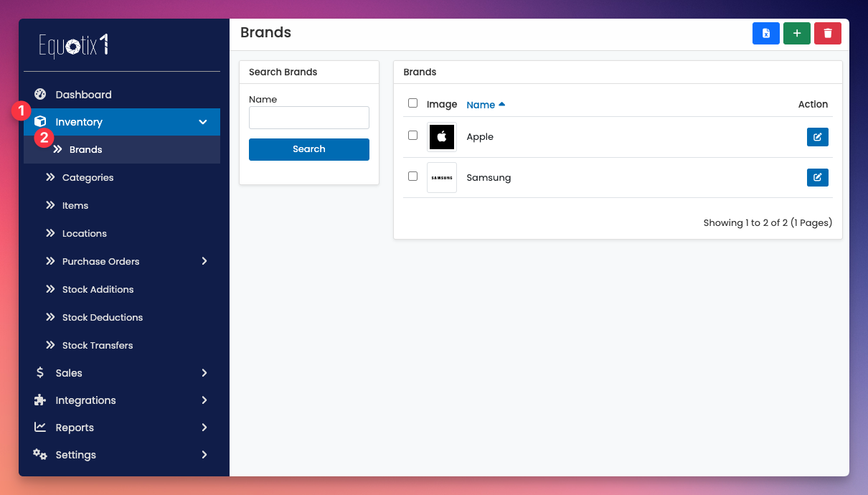868x495 pixels.
Task: Check the Apple row checkbox
Action: pyautogui.click(x=412, y=136)
